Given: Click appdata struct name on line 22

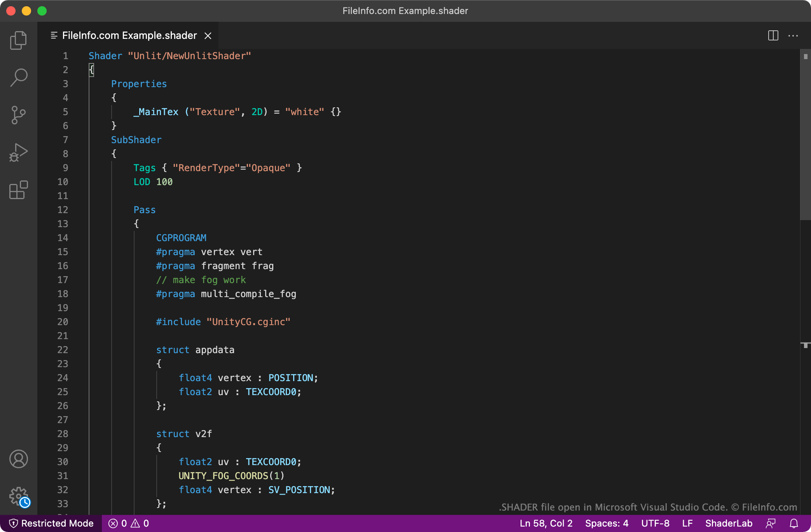Looking at the screenshot, I should (215, 350).
